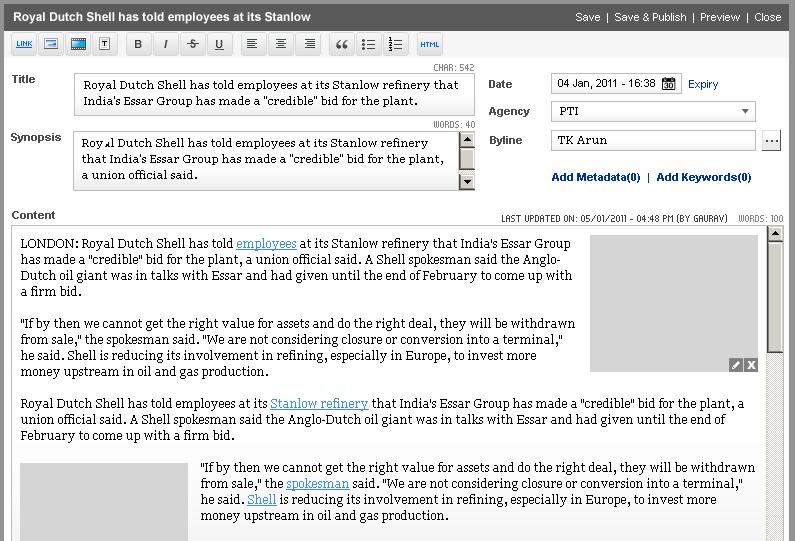This screenshot has width=795, height=541.
Task: Insert a video with the filmstrip icon
Action: 78,44
